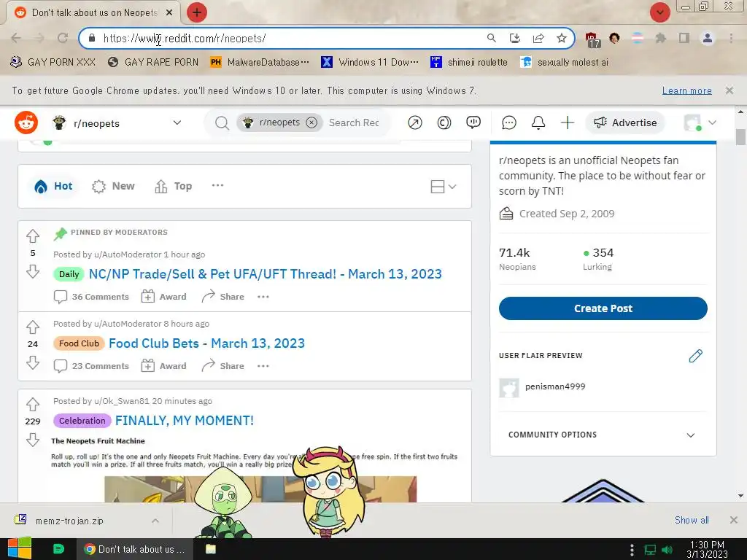Open the shimeji roulette bookmark
The image size is (747, 560).
pos(469,62)
